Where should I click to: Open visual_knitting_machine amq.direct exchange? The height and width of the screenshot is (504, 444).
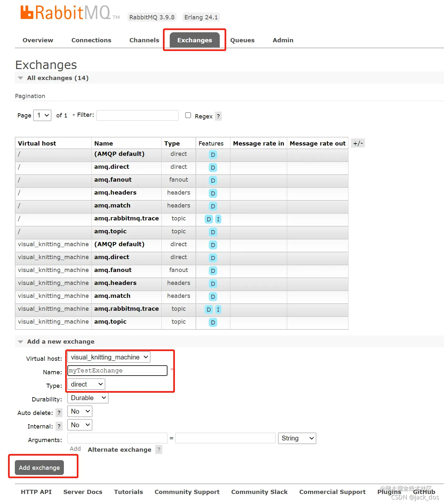pyautogui.click(x=112, y=257)
